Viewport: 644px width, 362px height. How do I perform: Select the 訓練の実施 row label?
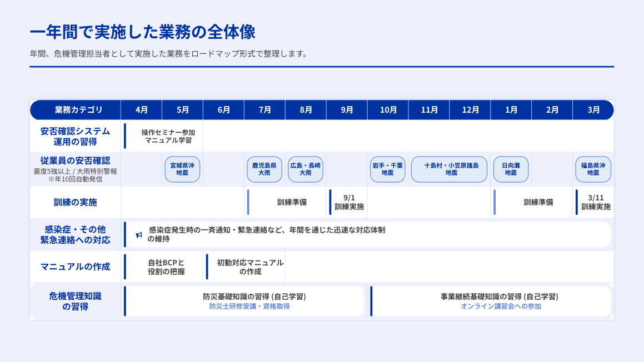click(x=76, y=203)
